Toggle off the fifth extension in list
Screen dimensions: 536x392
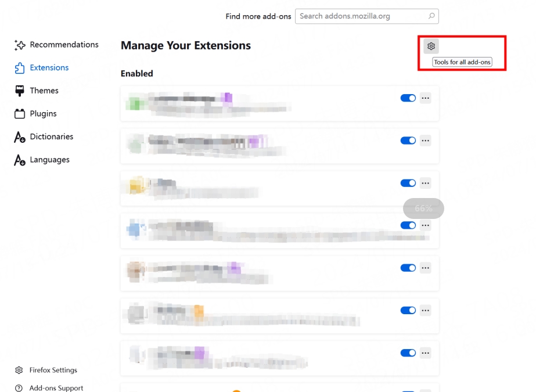point(408,268)
